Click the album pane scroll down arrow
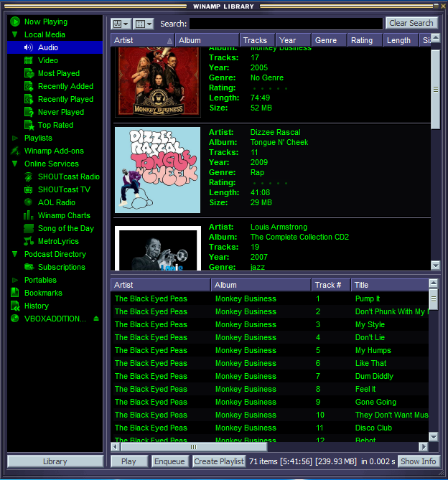Viewport: 448px width, 480px height. [x=435, y=265]
